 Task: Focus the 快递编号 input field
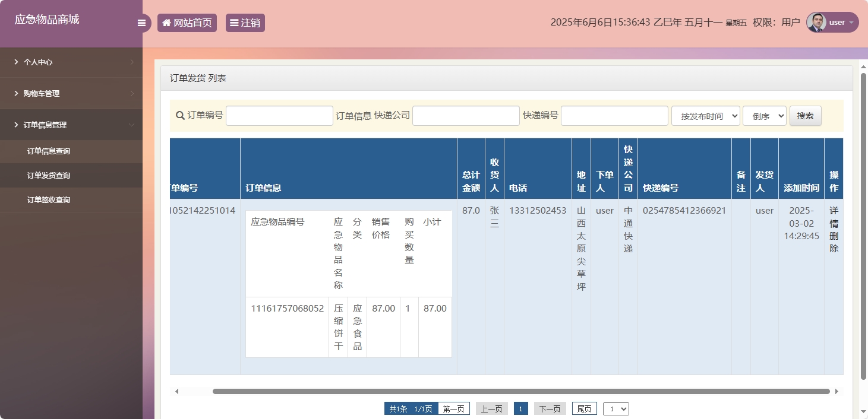614,116
